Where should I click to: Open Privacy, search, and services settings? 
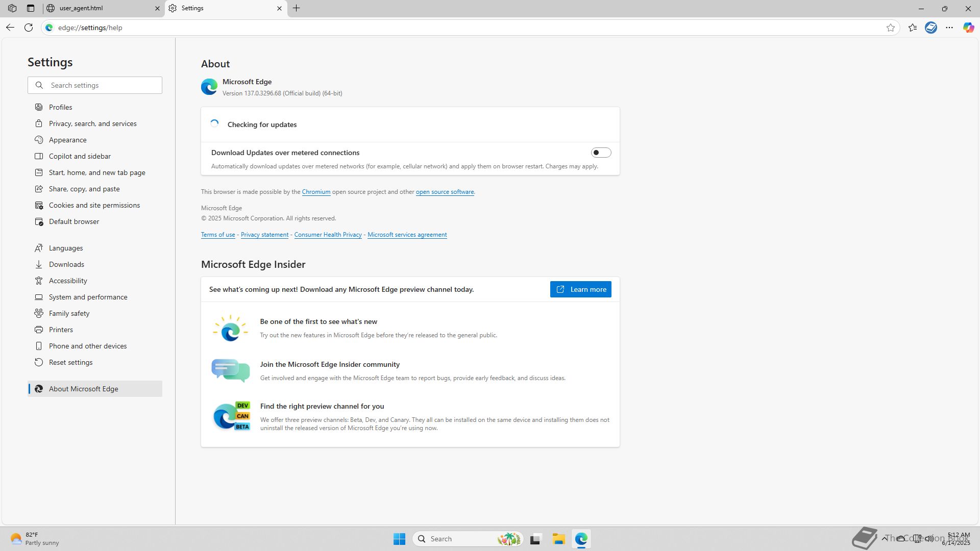pyautogui.click(x=92, y=123)
